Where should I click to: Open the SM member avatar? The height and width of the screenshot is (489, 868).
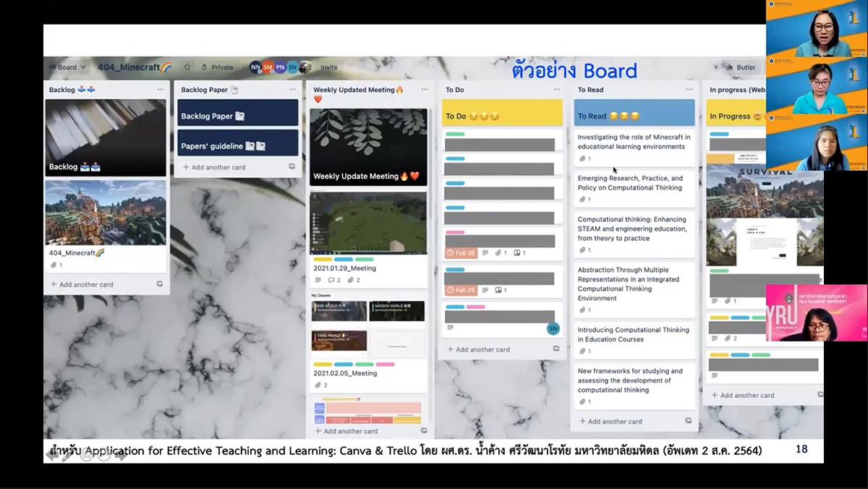268,67
